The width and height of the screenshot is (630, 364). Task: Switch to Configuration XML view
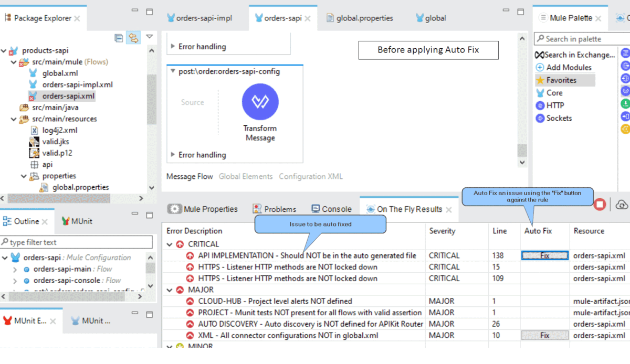311,176
